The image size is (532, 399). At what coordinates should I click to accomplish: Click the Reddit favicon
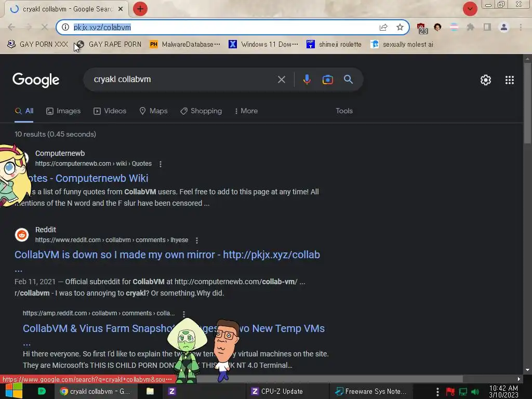[22, 235]
